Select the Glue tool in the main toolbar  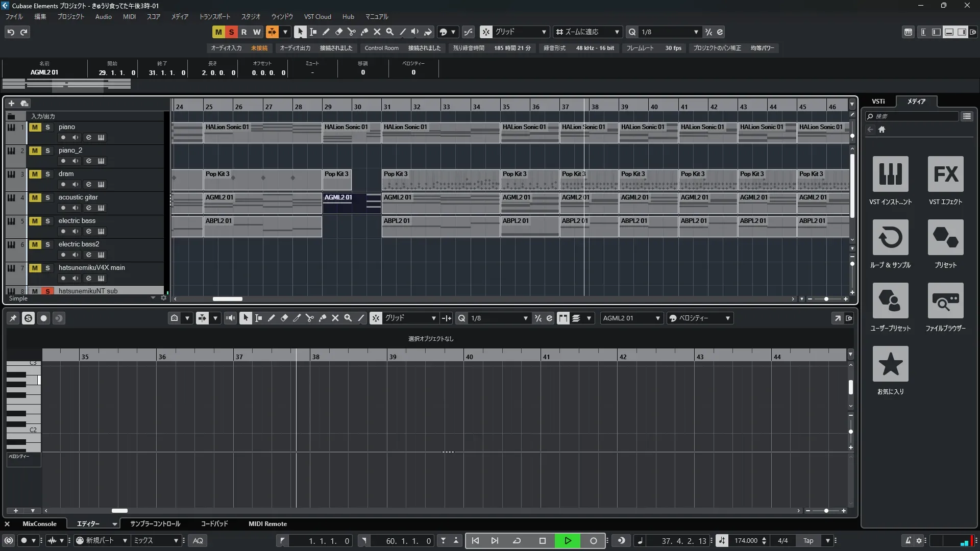[364, 32]
